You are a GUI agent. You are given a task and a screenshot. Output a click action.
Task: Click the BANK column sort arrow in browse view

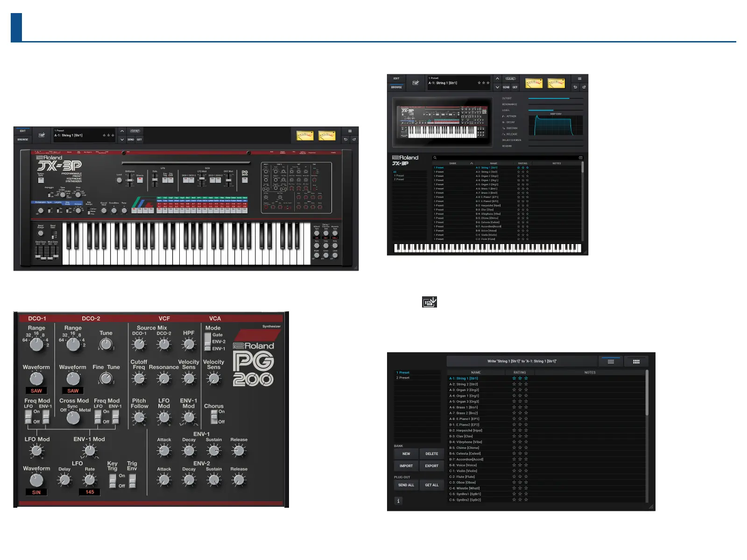point(472,163)
